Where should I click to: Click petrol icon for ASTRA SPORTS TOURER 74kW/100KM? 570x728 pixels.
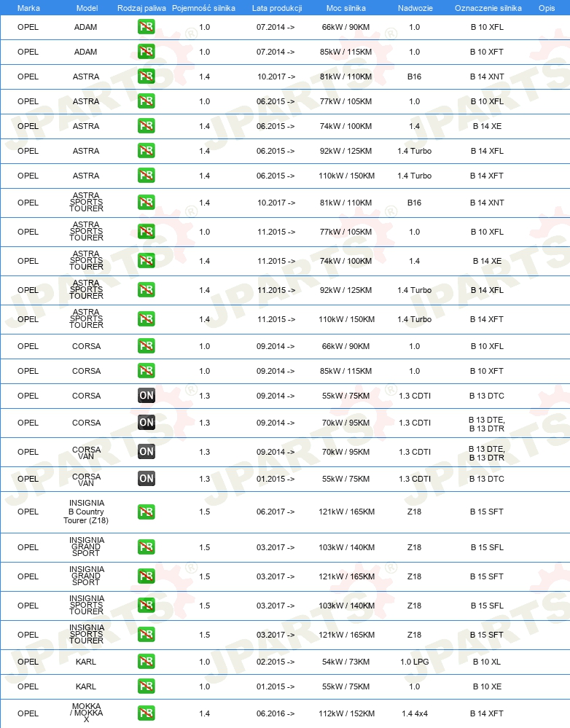[147, 261]
